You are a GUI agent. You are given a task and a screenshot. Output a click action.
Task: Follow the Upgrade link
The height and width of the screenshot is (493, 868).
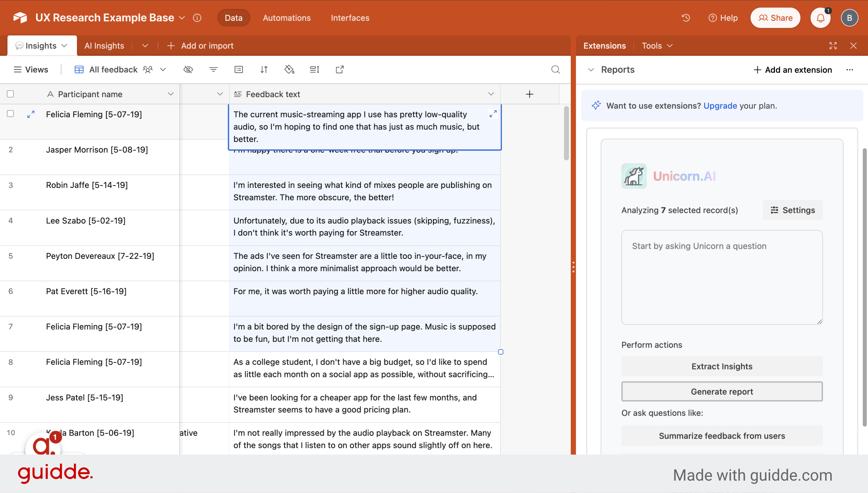(x=720, y=106)
